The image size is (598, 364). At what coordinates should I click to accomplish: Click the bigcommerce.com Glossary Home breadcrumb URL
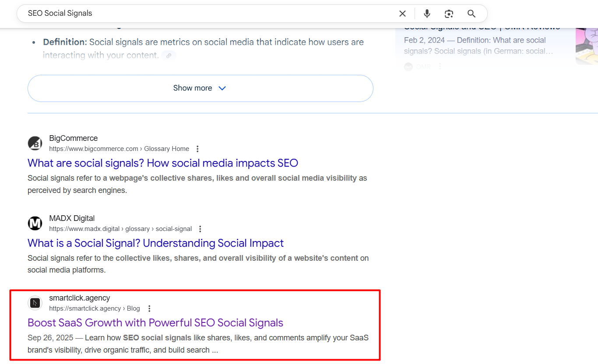coord(119,149)
